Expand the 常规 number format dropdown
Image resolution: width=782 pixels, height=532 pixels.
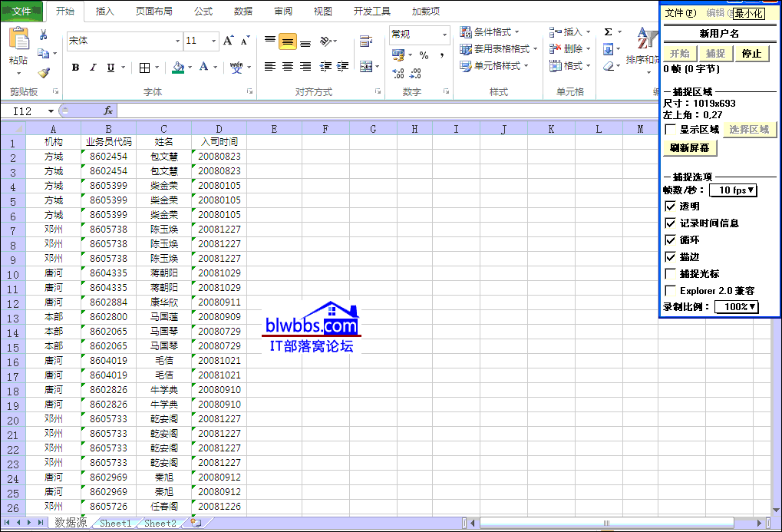pyautogui.click(x=444, y=35)
